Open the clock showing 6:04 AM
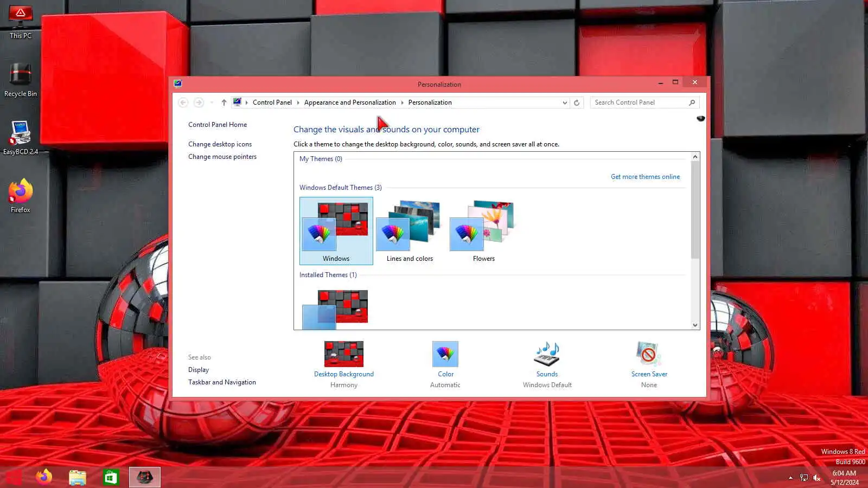The width and height of the screenshot is (868, 488). pyautogui.click(x=844, y=478)
